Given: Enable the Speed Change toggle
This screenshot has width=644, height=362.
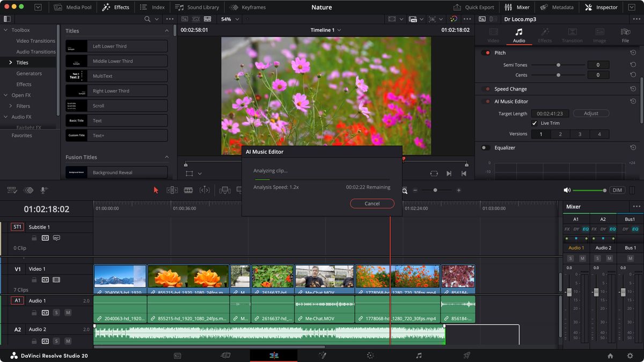Looking at the screenshot, I should click(x=486, y=89).
